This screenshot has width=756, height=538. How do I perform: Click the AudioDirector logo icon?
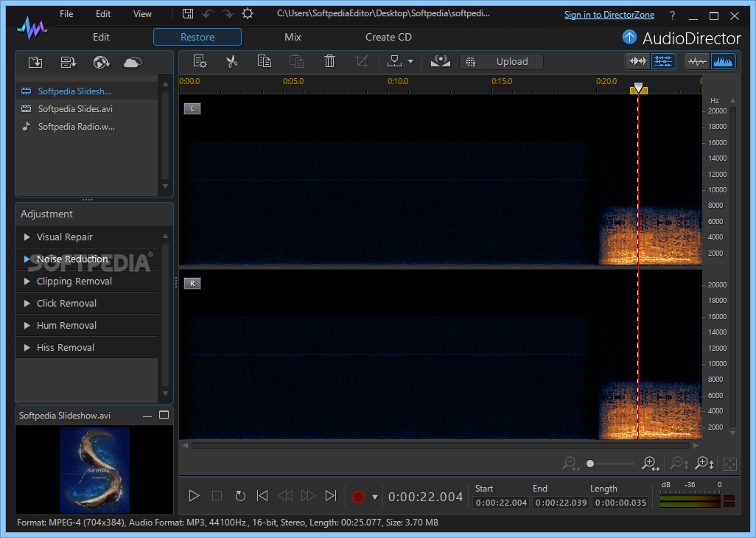pyautogui.click(x=32, y=28)
